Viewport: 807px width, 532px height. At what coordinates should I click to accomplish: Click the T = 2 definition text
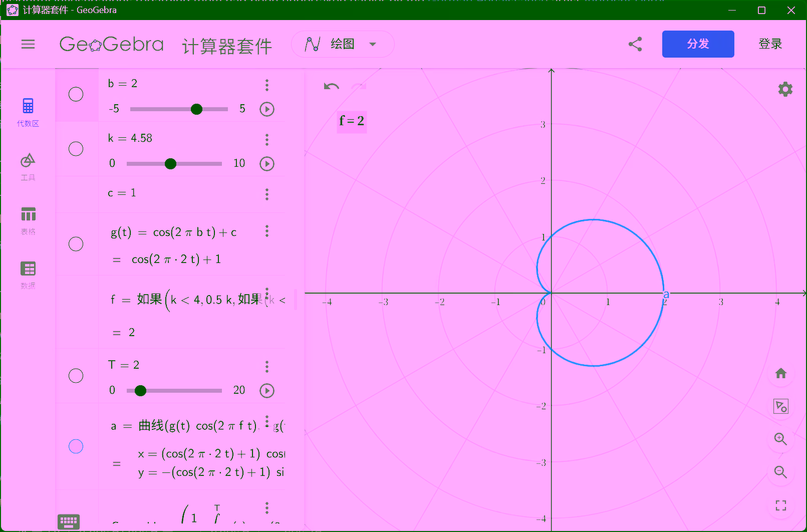(x=124, y=365)
